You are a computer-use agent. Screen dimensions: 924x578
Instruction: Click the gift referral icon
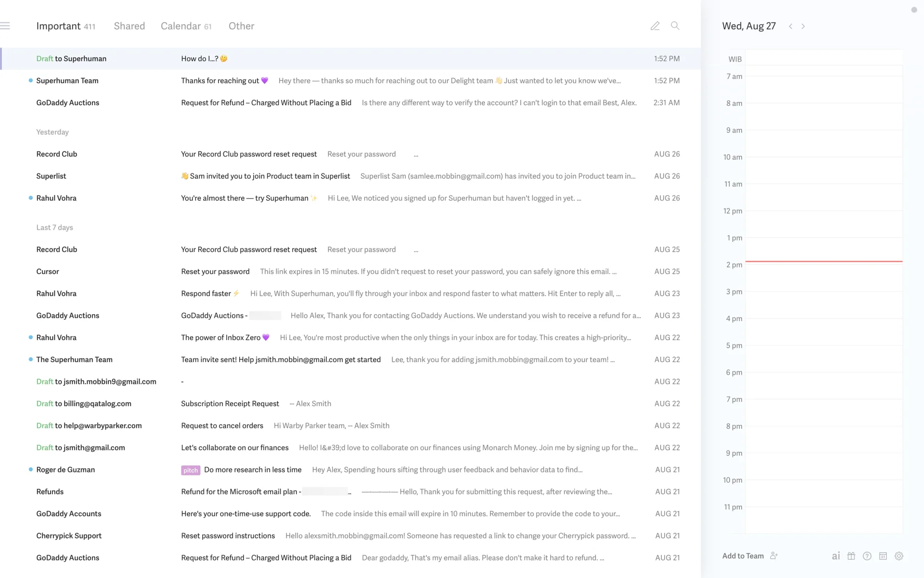[x=851, y=556]
